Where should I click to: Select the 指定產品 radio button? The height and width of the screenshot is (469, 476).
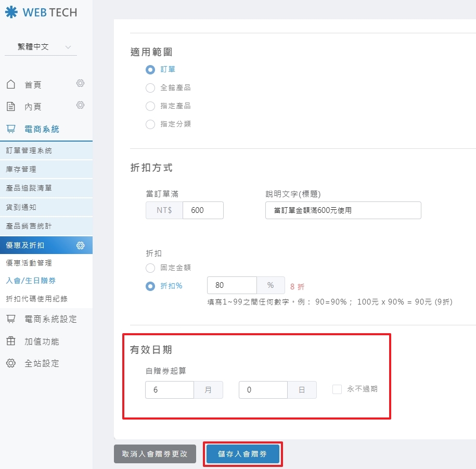point(150,106)
